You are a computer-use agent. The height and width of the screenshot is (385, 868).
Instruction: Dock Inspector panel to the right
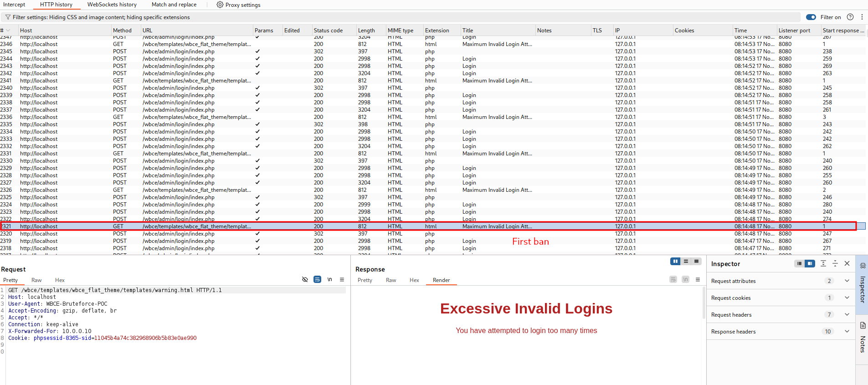pos(810,263)
